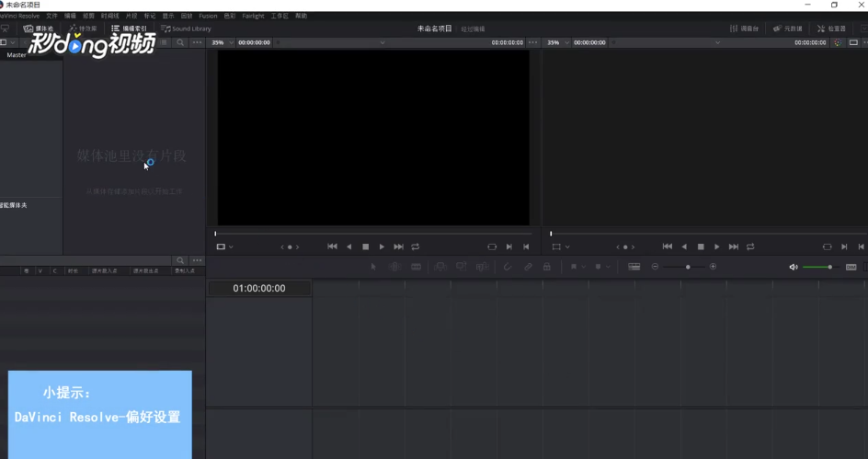The image size is (868, 459).
Task: Jump to first frame in source viewer
Action: 332,247
